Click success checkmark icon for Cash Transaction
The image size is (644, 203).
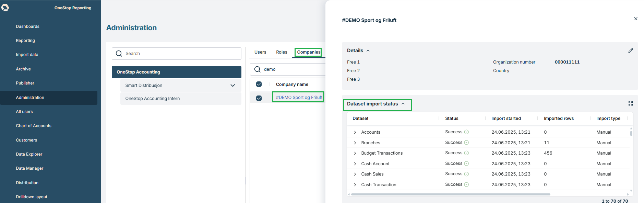point(466,184)
